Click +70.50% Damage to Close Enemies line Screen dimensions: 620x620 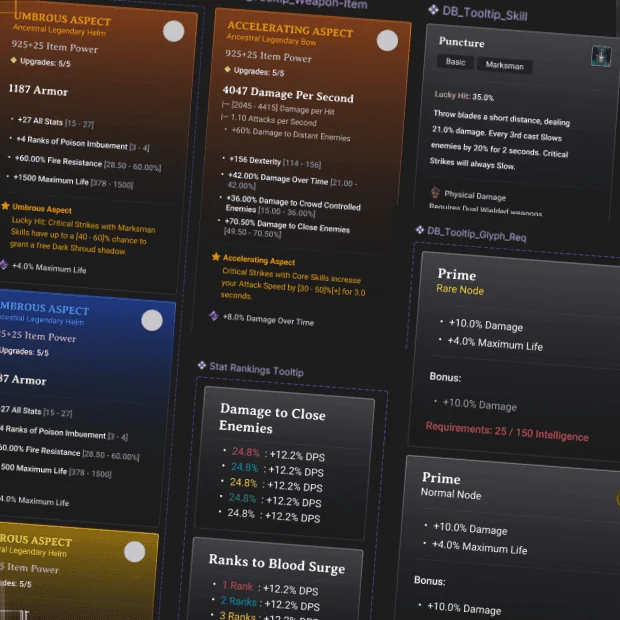coord(287,228)
